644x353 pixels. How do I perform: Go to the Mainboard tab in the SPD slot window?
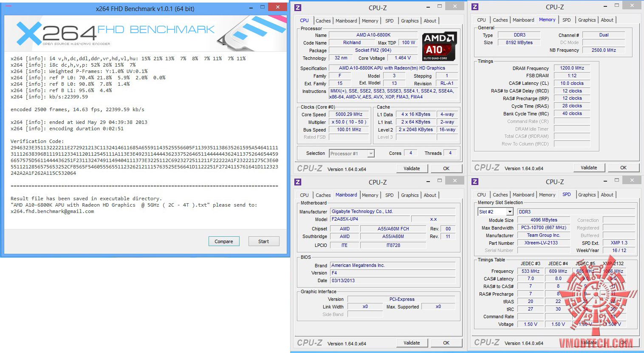tap(523, 195)
